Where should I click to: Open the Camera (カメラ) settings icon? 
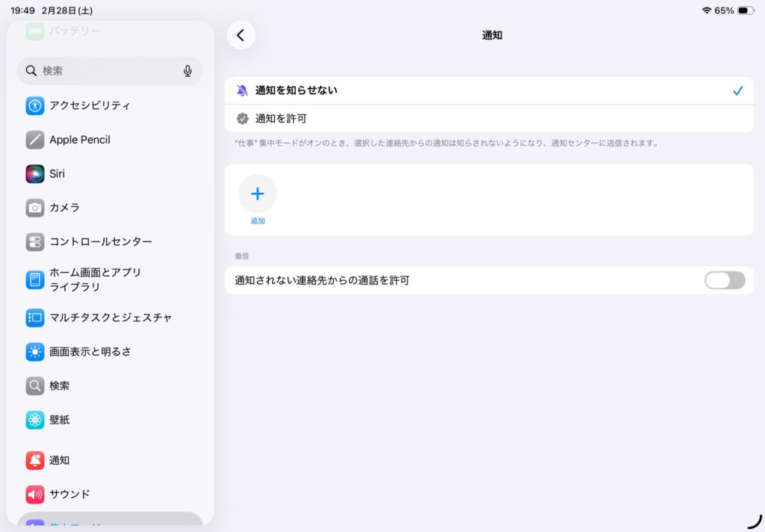pos(35,208)
